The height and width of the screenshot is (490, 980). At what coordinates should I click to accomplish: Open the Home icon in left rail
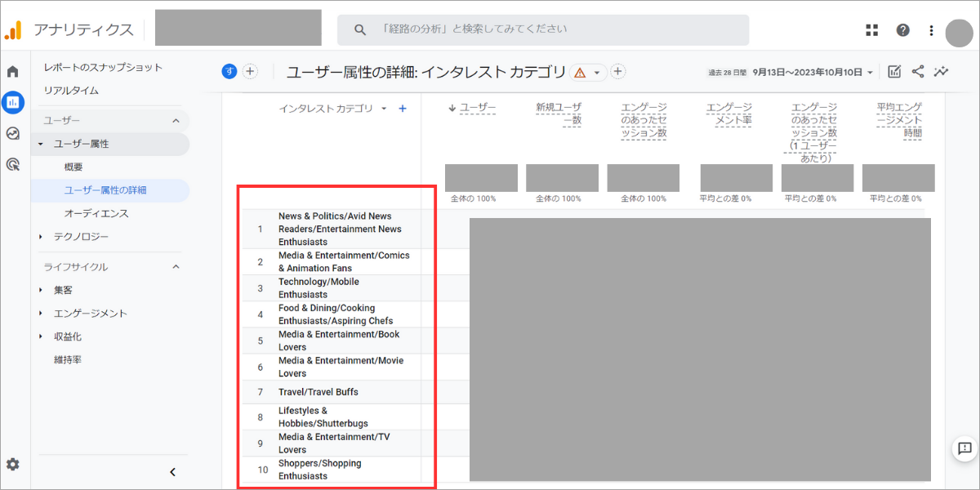(13, 72)
